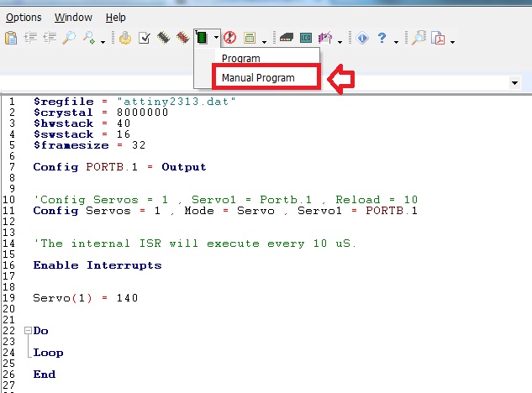The image size is (532, 393).
Task: Open the dropdown arrow at the editor header's right end
Action: tap(514, 83)
